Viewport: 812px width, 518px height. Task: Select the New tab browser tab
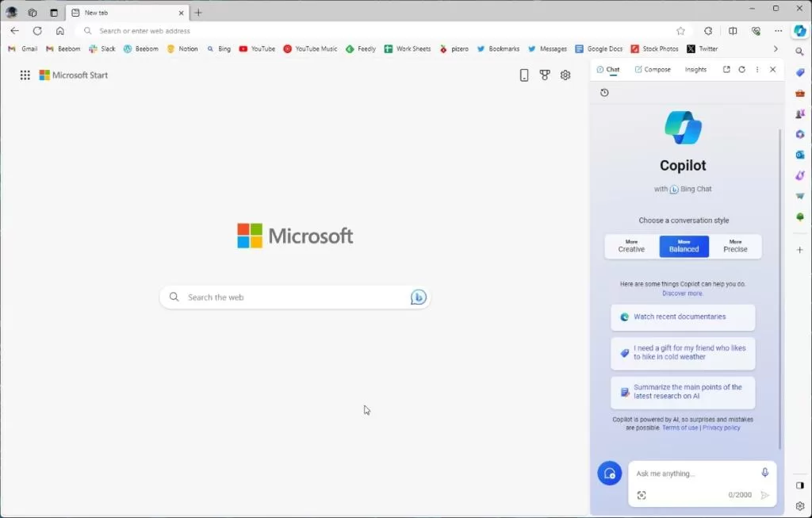tap(127, 13)
